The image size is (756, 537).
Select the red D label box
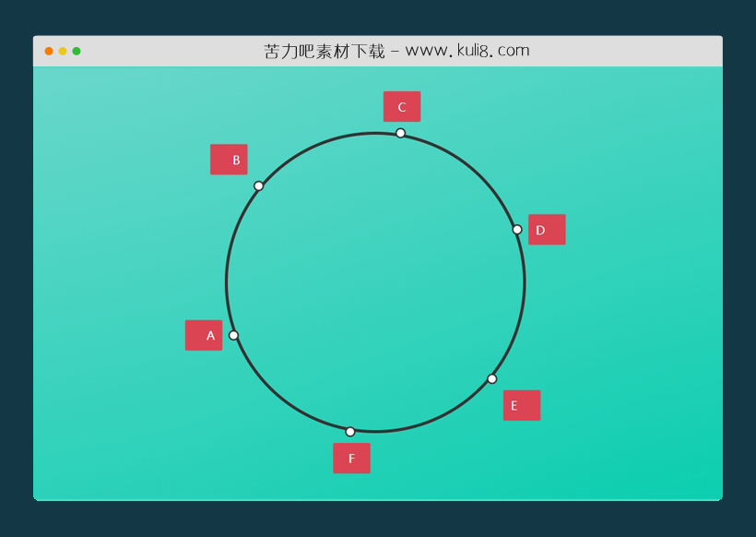(x=547, y=230)
